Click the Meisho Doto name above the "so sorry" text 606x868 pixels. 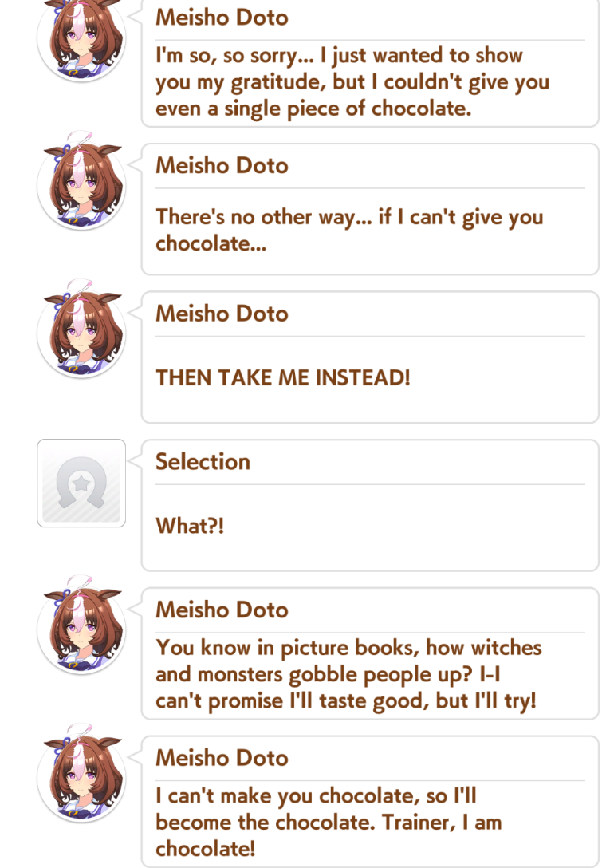click(x=222, y=18)
